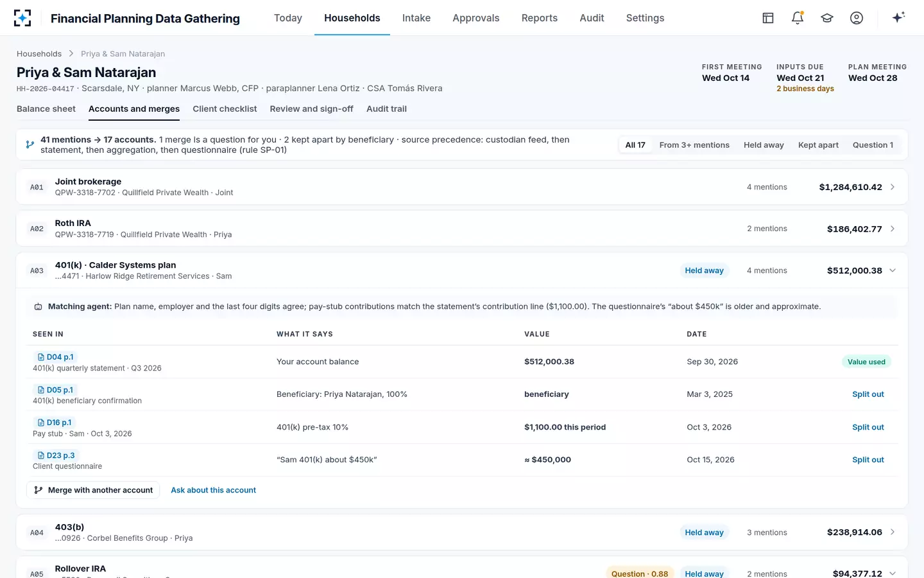924x578 pixels.
Task: Click 403(b) value $238,914.06
Action: coord(854,532)
